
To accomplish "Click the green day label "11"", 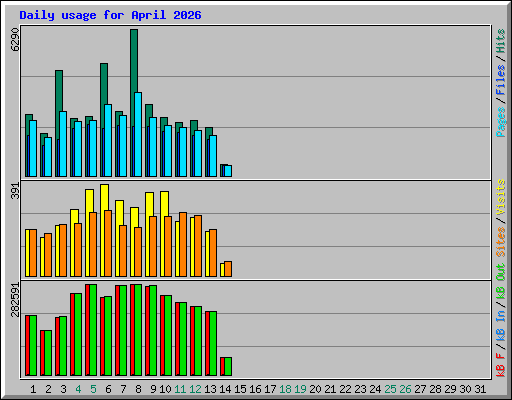I will pos(180,389).
